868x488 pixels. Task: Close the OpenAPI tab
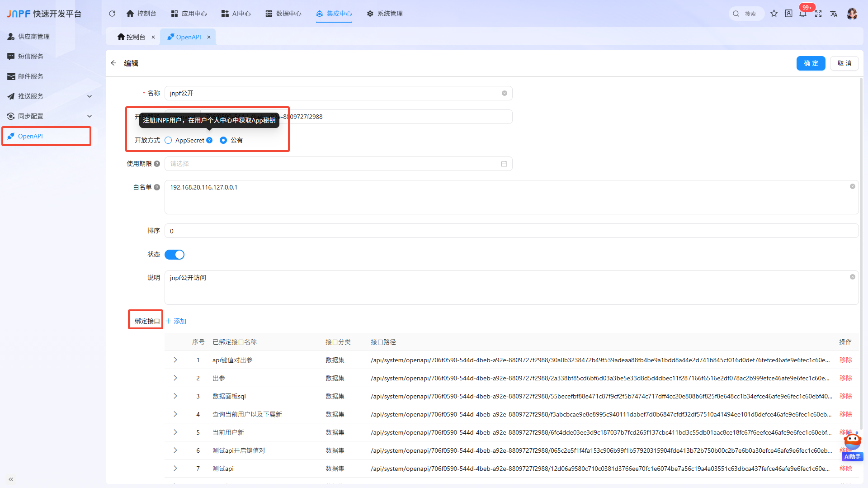point(209,37)
